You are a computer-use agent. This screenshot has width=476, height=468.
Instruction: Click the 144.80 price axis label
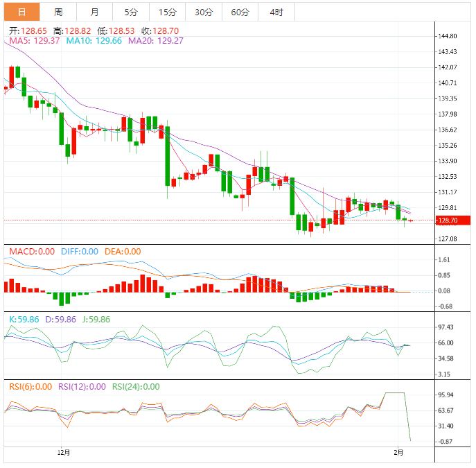448,36
